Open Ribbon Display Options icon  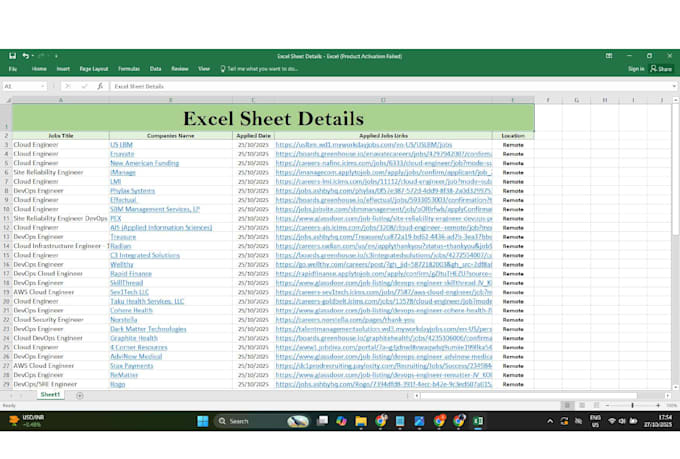tap(609, 56)
